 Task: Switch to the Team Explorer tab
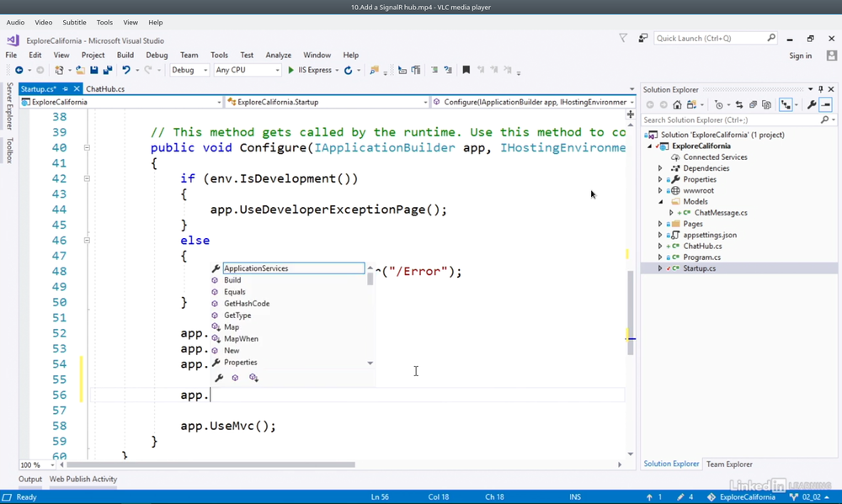(729, 464)
